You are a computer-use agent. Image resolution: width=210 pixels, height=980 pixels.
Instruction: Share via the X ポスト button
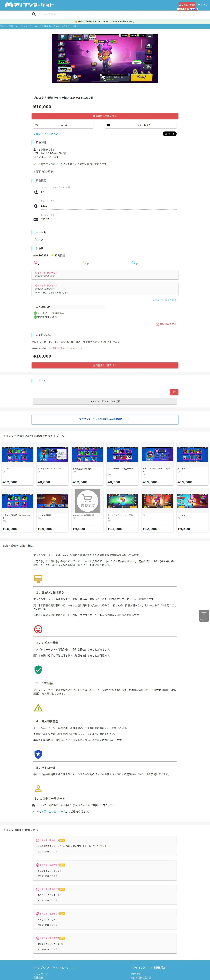pyautogui.click(x=170, y=134)
